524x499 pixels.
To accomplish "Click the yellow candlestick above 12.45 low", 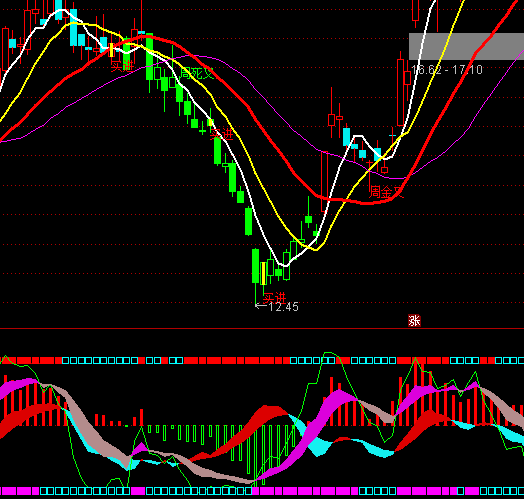I will coord(263,273).
